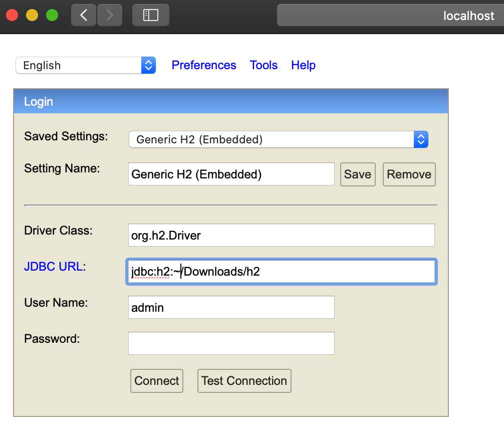The height and width of the screenshot is (435, 504).
Task: Click the Password label
Action: click(x=52, y=339)
